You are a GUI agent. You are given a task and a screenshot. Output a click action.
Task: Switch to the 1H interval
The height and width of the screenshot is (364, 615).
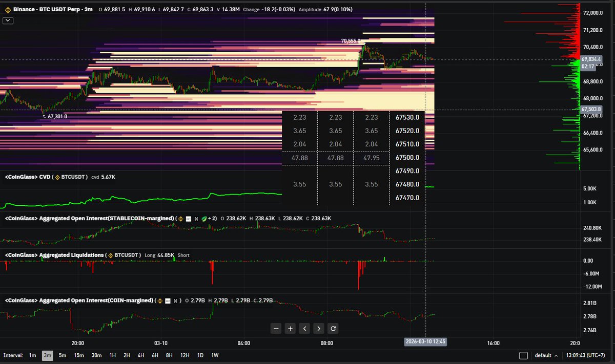pos(112,355)
